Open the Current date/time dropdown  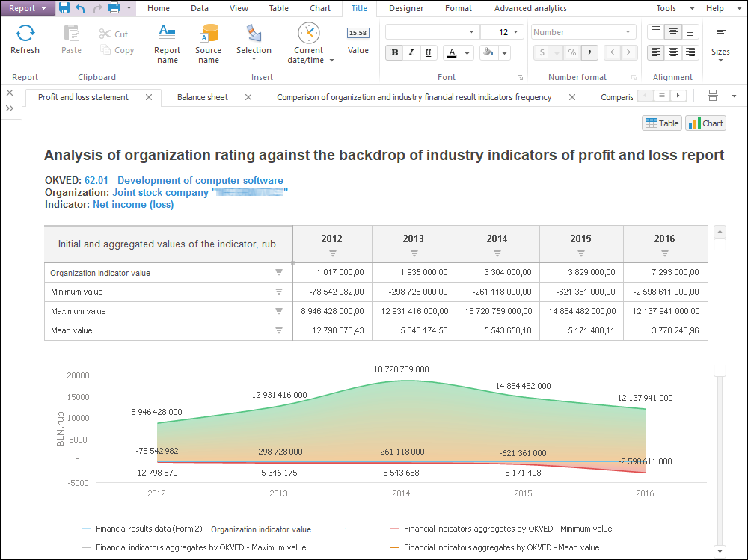(331, 60)
